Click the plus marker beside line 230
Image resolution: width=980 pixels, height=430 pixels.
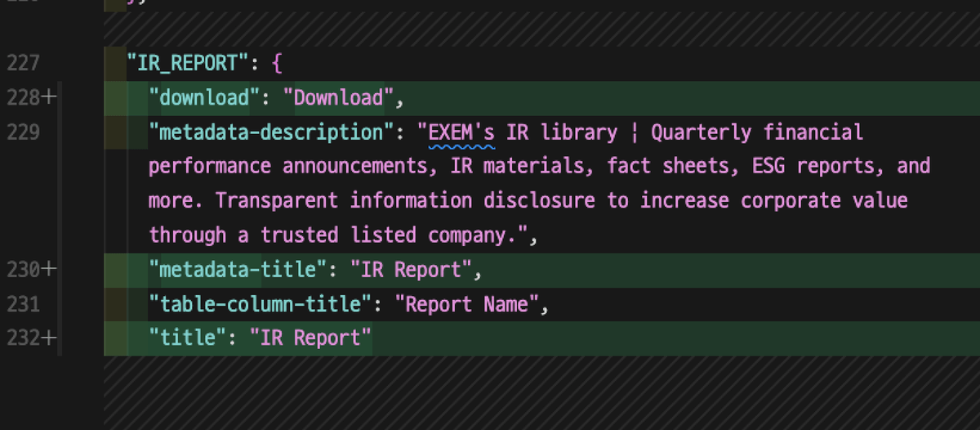coord(48,270)
